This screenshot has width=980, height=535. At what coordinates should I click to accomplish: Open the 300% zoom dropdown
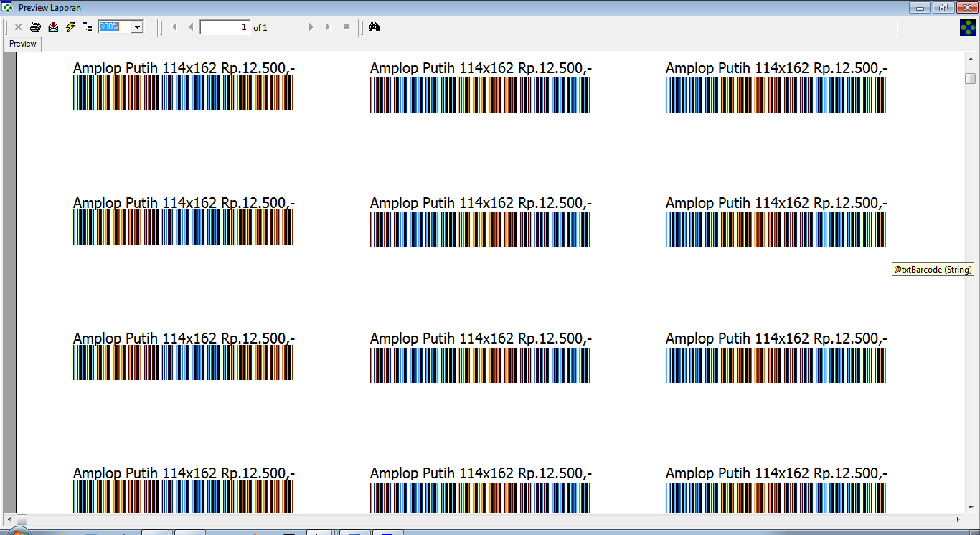(138, 27)
